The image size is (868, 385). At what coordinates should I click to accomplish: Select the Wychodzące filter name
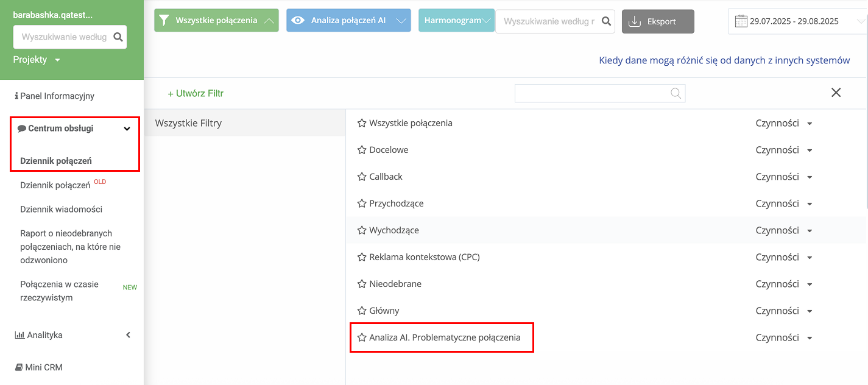[x=394, y=230]
